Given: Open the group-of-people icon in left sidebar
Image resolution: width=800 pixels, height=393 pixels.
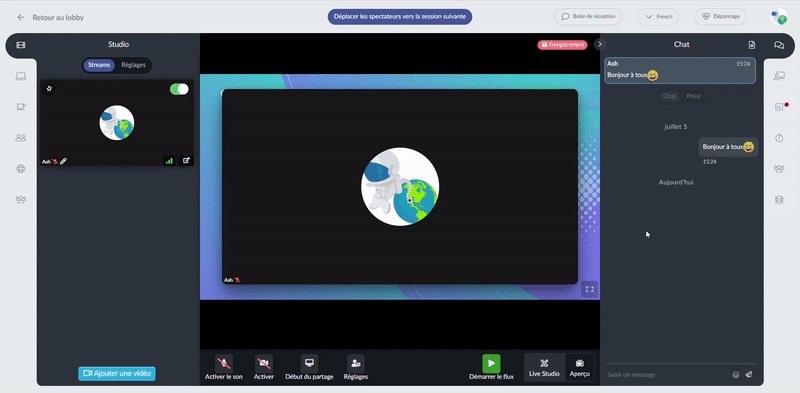Looking at the screenshot, I should (x=21, y=200).
